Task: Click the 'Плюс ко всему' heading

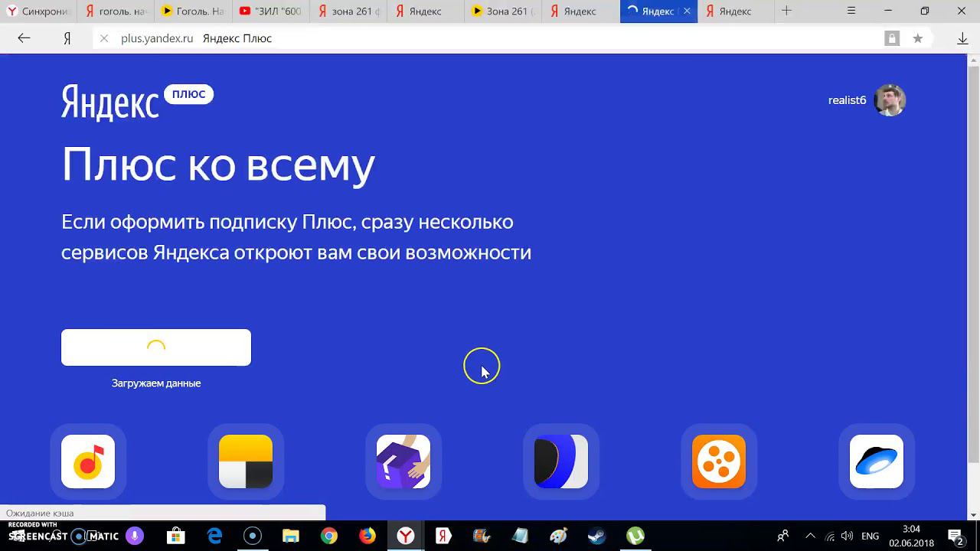Action: pyautogui.click(x=218, y=165)
